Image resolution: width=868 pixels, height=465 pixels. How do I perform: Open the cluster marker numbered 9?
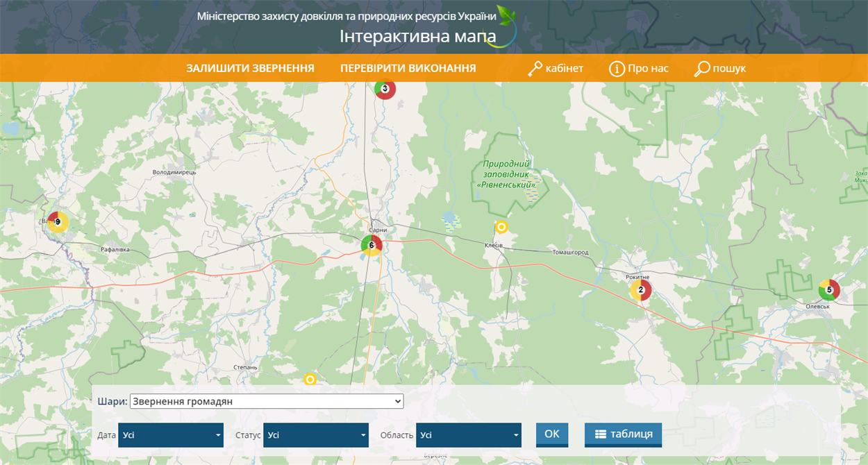(58, 222)
